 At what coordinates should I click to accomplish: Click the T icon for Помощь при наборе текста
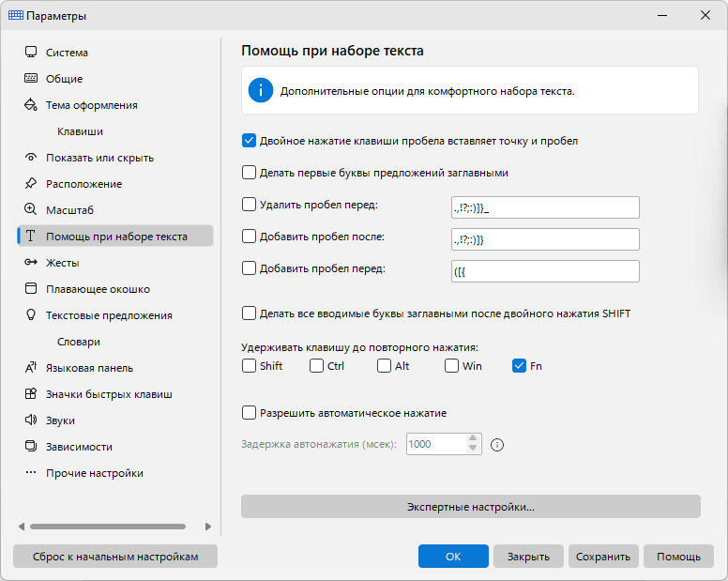[31, 236]
